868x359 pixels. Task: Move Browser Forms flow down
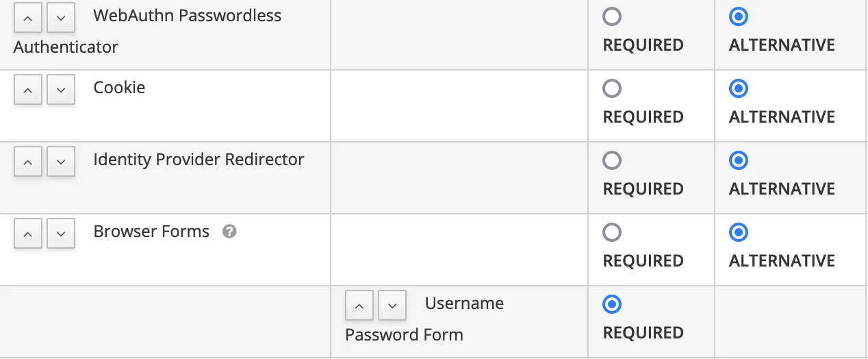[x=61, y=234]
